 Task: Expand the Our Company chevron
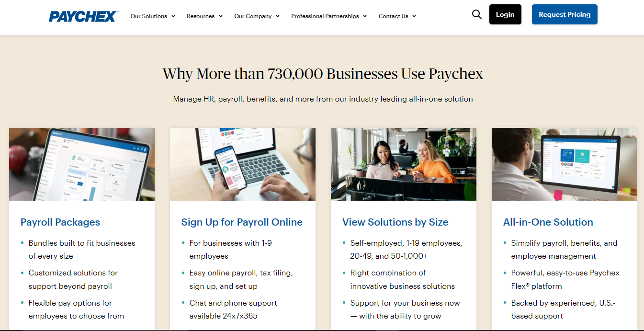278,16
